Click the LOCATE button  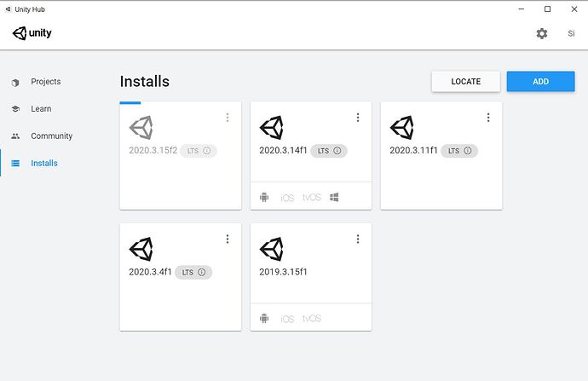tap(465, 82)
